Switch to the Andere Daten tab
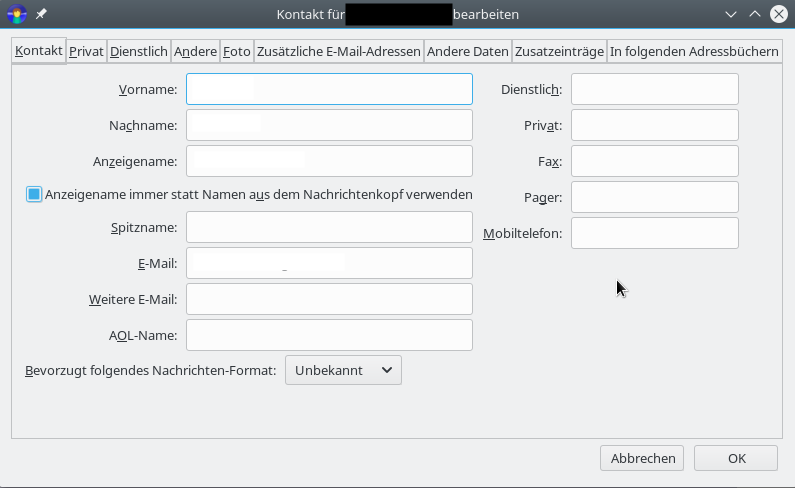 point(468,52)
